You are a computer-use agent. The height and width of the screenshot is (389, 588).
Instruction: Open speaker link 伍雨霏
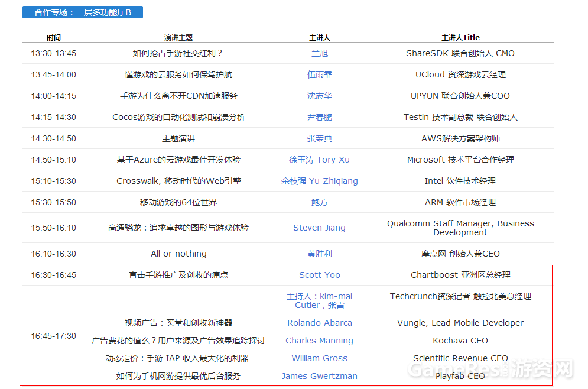(320, 74)
